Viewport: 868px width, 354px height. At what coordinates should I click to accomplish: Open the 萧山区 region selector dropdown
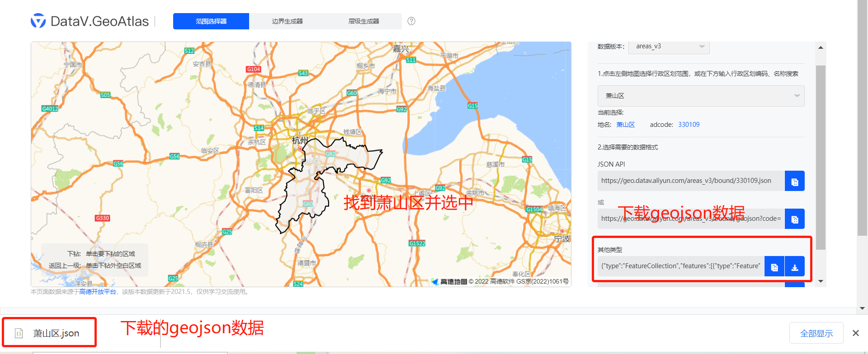click(701, 96)
